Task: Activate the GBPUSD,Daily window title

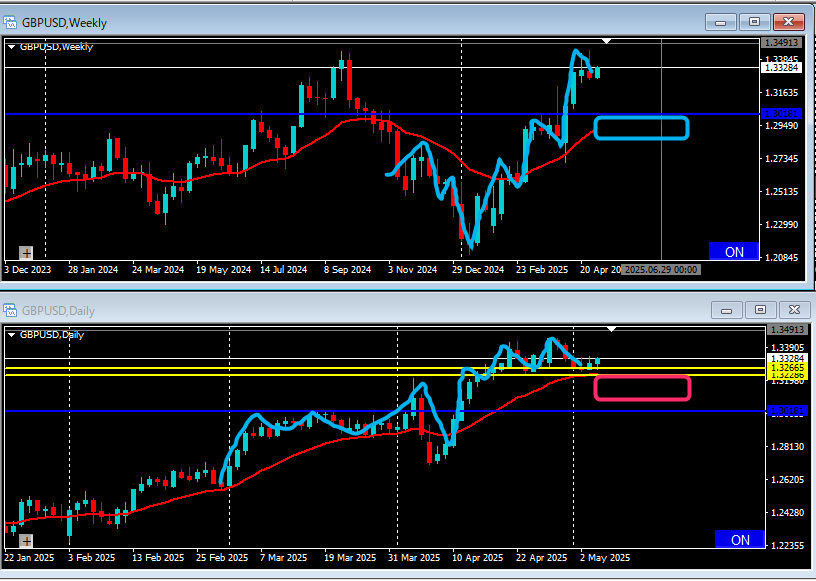Action: point(58,311)
